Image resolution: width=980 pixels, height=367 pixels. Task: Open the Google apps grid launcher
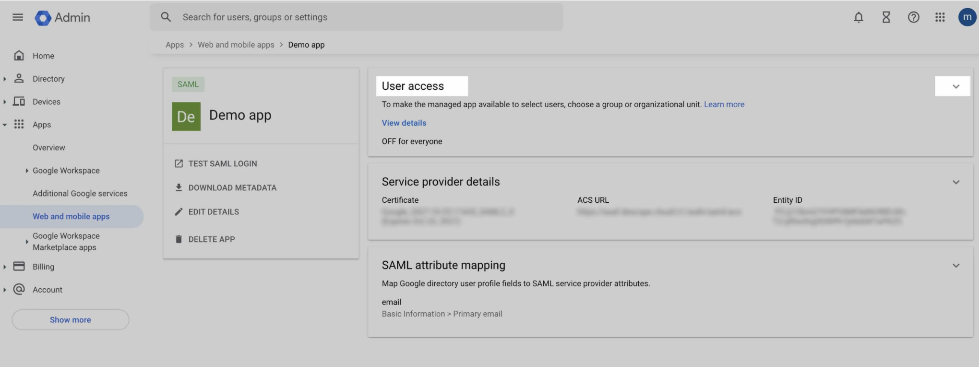pos(940,17)
